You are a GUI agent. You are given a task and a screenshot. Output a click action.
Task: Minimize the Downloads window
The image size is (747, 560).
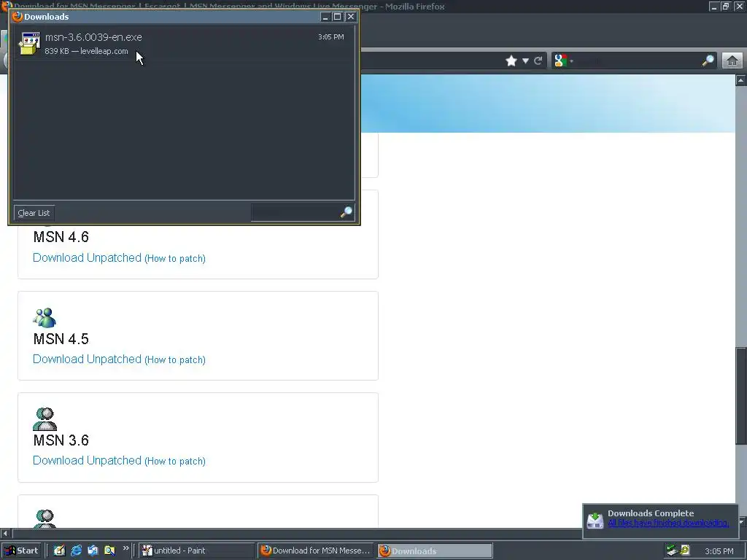pos(325,17)
